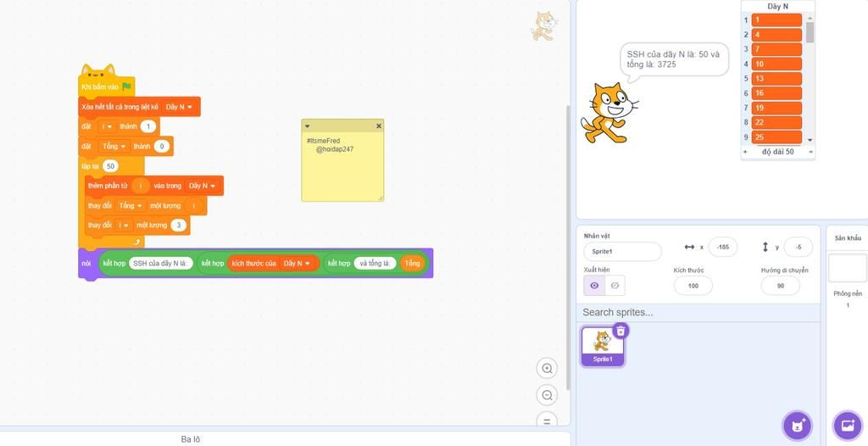Click the 'độ dài 50' list length text
868x446 pixels.
tap(778, 152)
